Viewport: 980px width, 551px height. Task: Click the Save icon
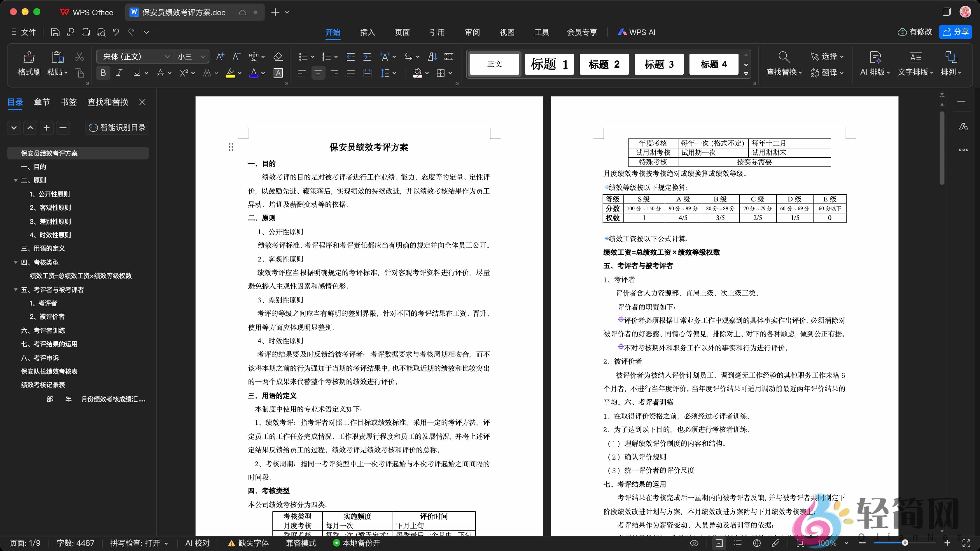[55, 32]
